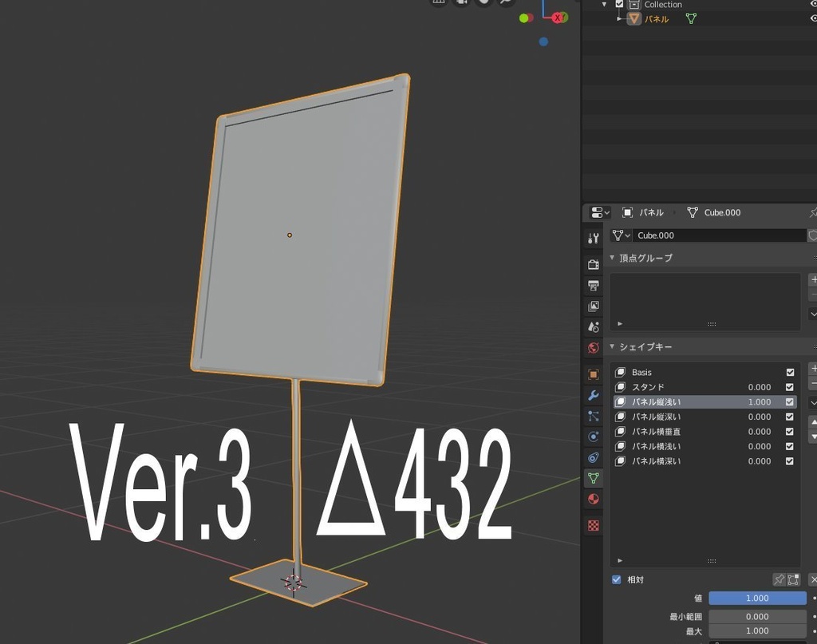
Task: Open the Modifier properties wrench tab
Action: click(x=594, y=396)
